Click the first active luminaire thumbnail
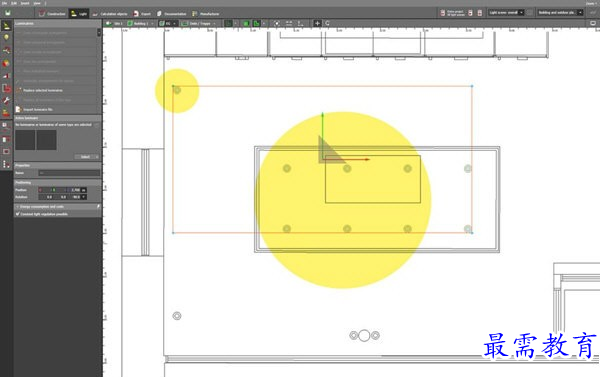Image resolution: width=605 pixels, height=377 pixels. pos(25,140)
